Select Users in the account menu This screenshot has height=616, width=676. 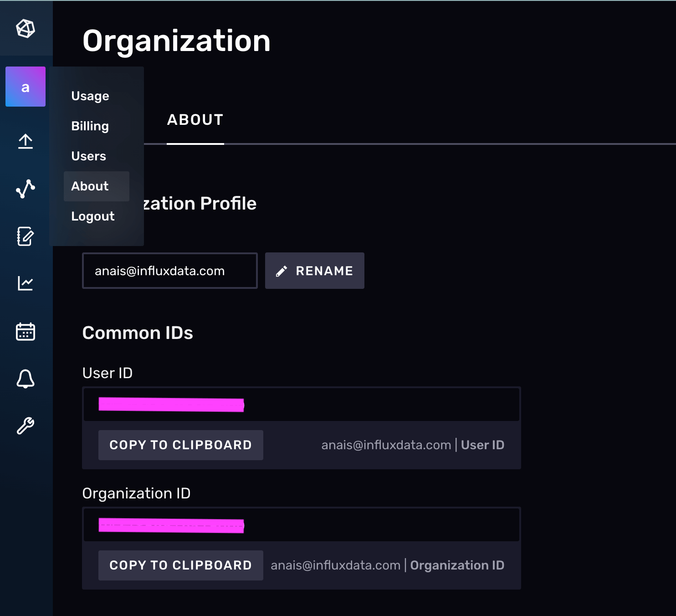[x=89, y=156]
